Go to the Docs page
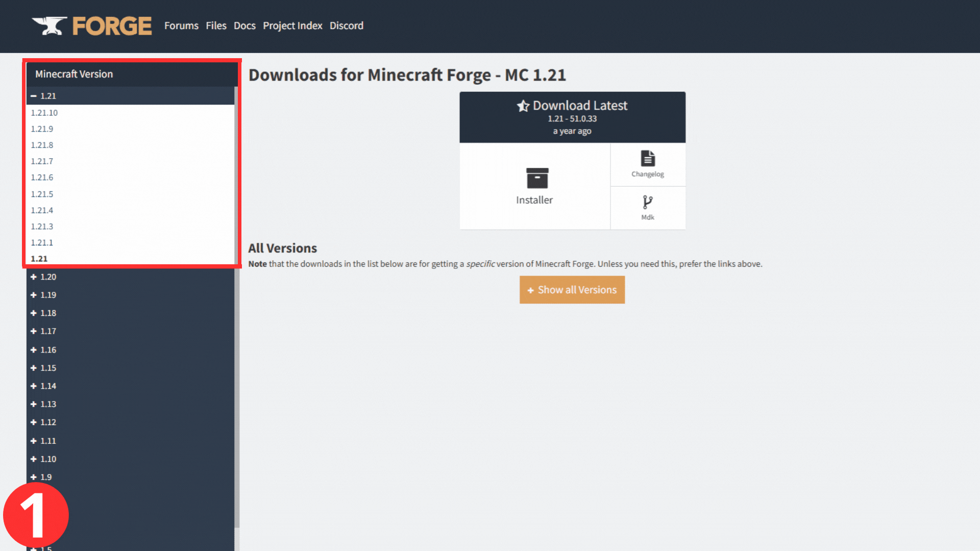Screen dimensions: 980x551 [244, 26]
